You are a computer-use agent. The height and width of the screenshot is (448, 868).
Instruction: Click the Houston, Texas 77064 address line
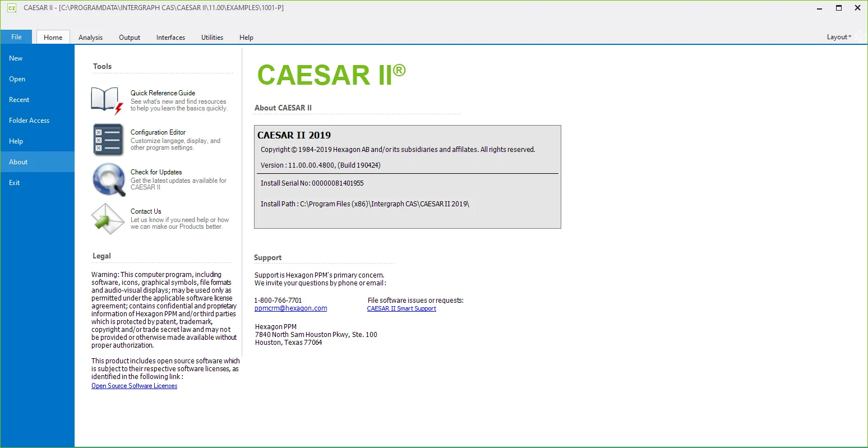[289, 343]
